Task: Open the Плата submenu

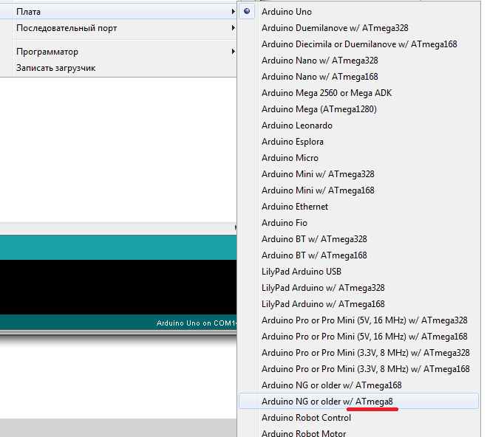Action: [118, 12]
